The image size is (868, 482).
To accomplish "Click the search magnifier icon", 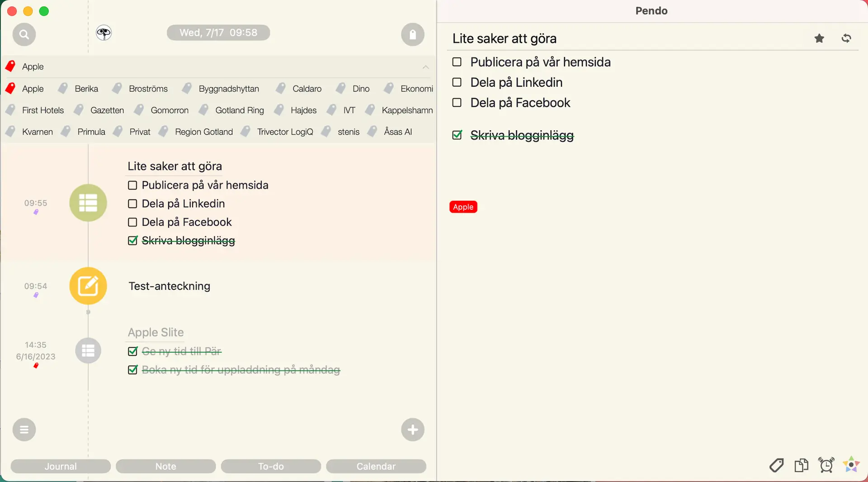I will [x=24, y=34].
